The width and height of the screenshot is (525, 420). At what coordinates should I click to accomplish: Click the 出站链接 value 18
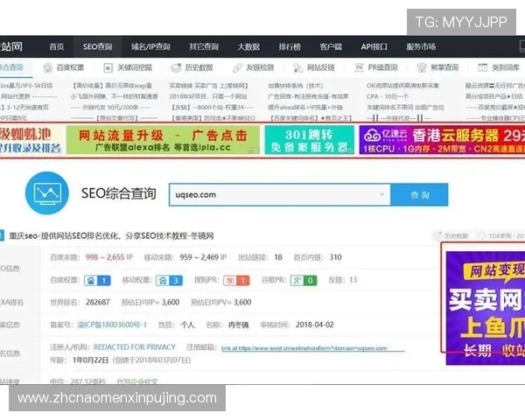tap(278, 257)
